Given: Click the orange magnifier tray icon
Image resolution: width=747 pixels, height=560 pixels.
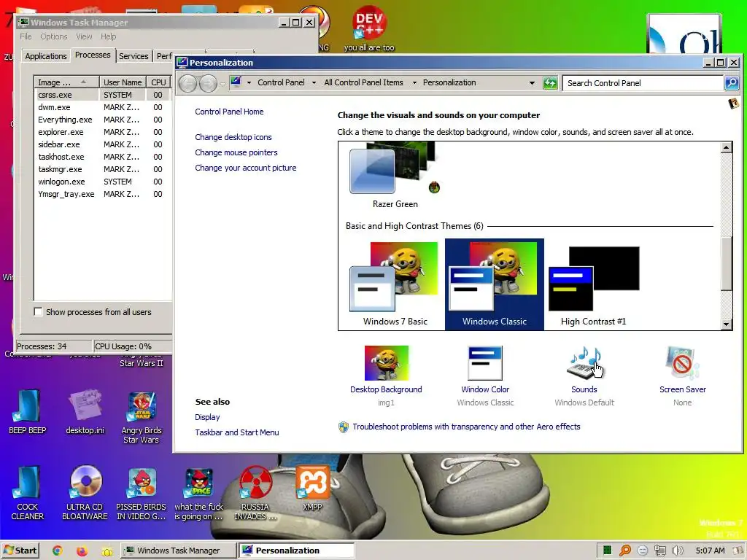Looking at the screenshot, I should [625, 551].
